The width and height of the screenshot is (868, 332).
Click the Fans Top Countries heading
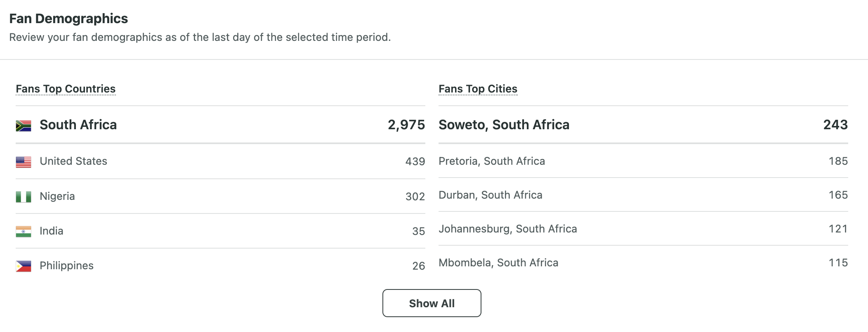(66, 89)
